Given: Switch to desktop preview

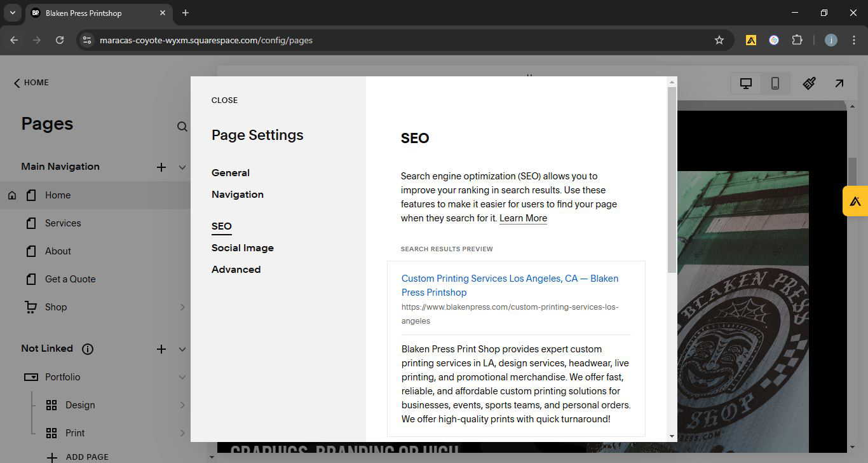Looking at the screenshot, I should click(x=746, y=83).
